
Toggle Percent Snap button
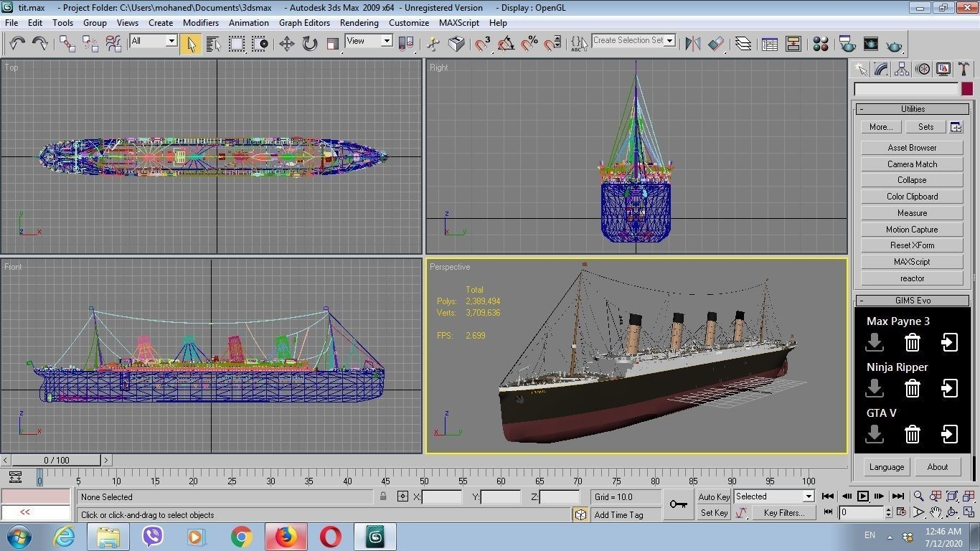pos(529,44)
